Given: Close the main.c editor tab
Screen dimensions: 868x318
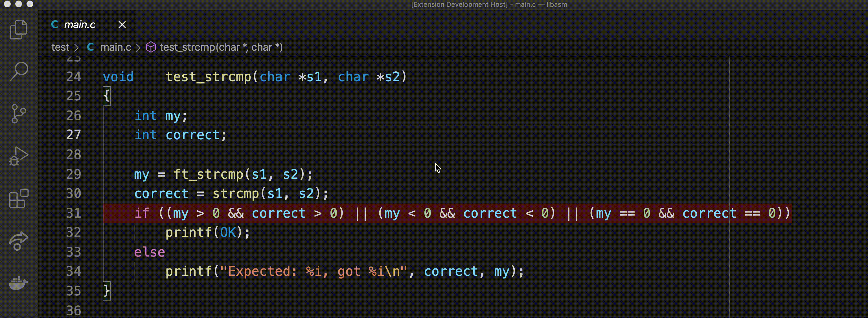Looking at the screenshot, I should coord(122,25).
